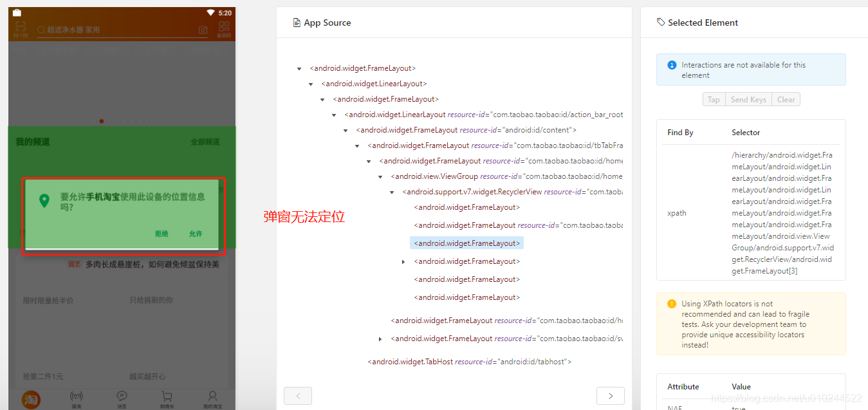Click the Send Keys button
The height and width of the screenshot is (410, 868).
tap(748, 99)
